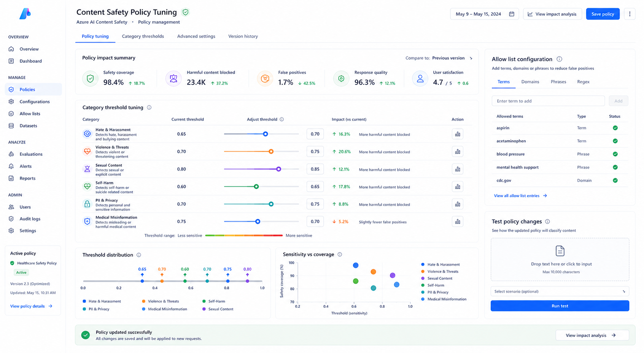Click the verified shield beside page title
This screenshot has width=644, height=353.
(186, 12)
